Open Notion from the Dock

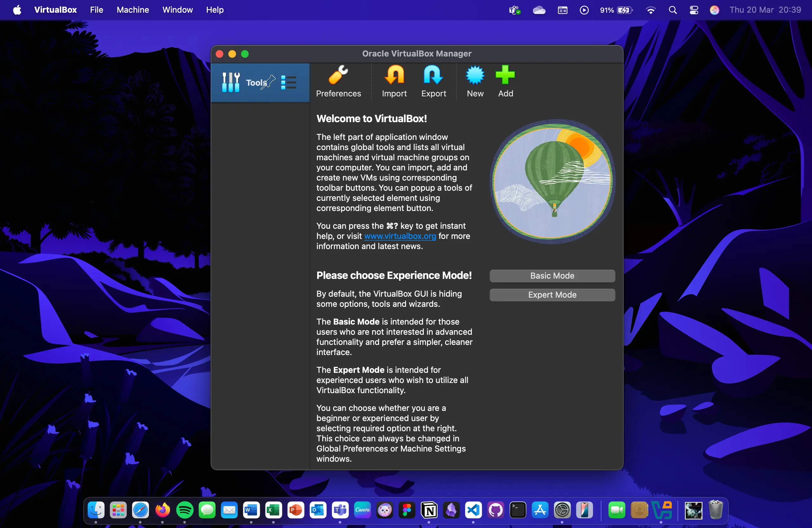(429, 510)
